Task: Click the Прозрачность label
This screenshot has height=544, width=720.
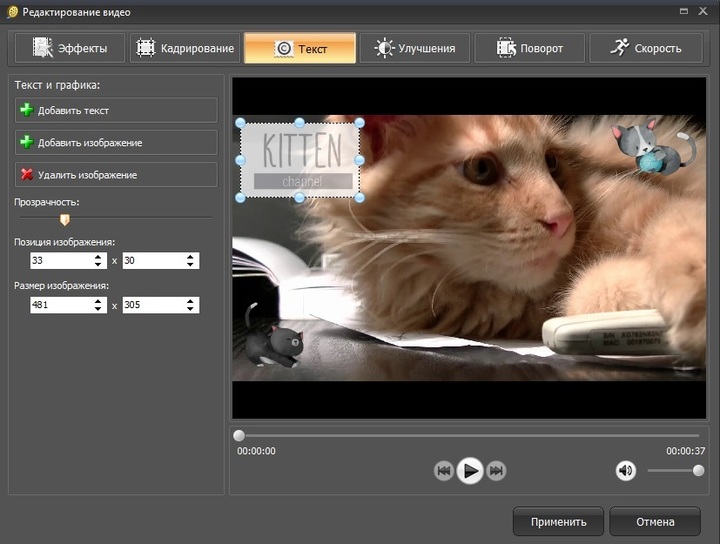Action: [46, 202]
